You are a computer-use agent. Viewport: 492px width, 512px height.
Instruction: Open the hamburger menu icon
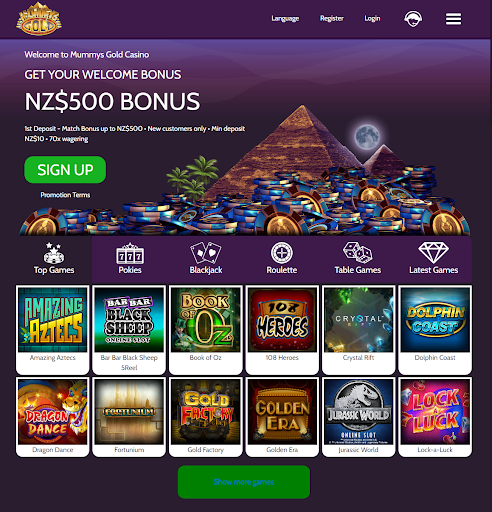tap(453, 19)
